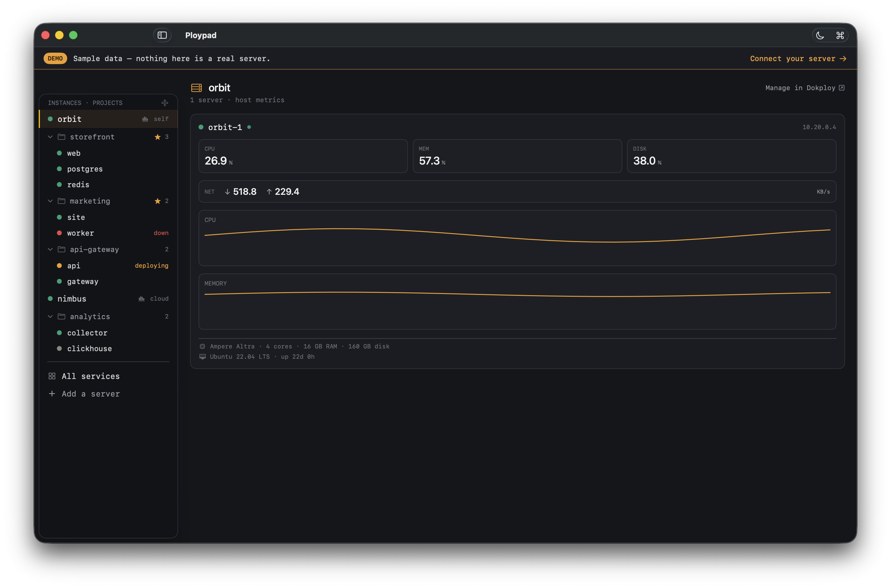The width and height of the screenshot is (891, 588).
Task: Collapse the marketing project chevron
Action: coord(50,201)
